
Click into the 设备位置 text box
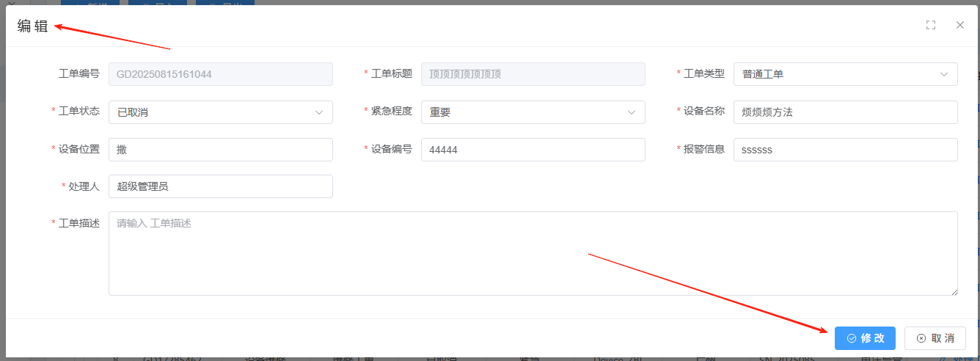click(220, 150)
